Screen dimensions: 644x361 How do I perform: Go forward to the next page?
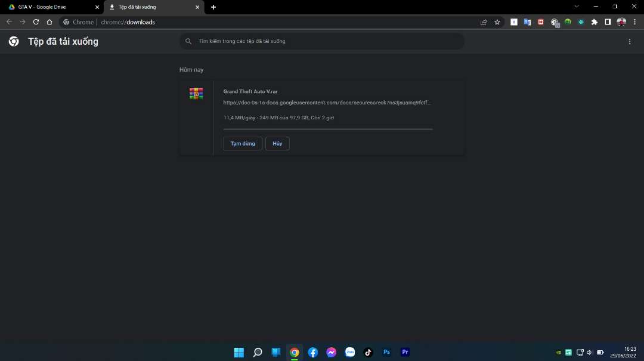coord(23,22)
